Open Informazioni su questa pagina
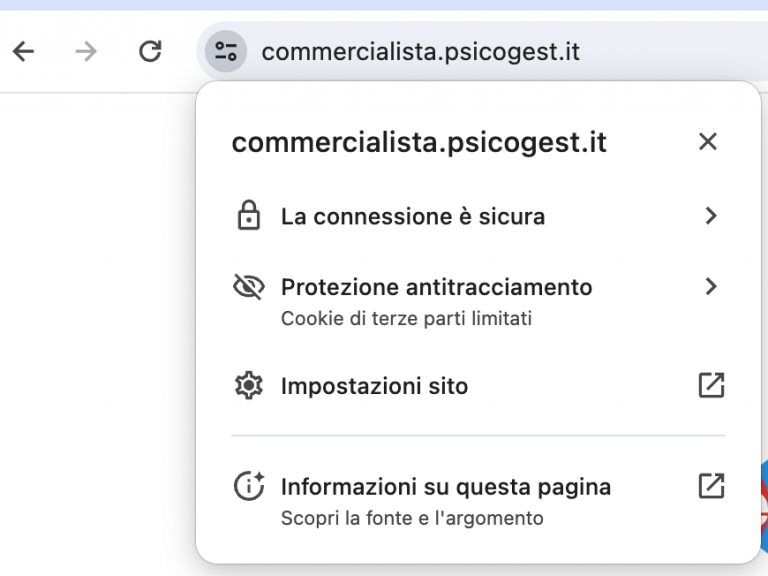The image size is (768, 576). click(x=445, y=487)
